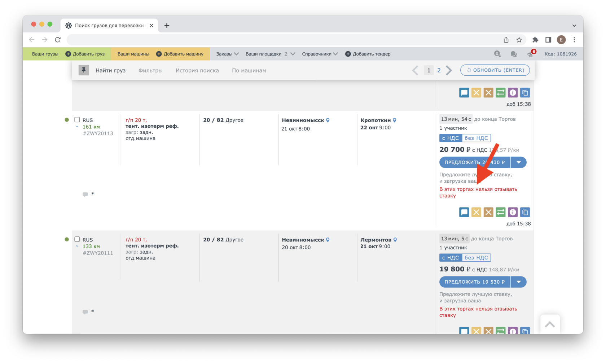Click map pin next to Лермонтов
The height and width of the screenshot is (364, 606).
pyautogui.click(x=395, y=240)
